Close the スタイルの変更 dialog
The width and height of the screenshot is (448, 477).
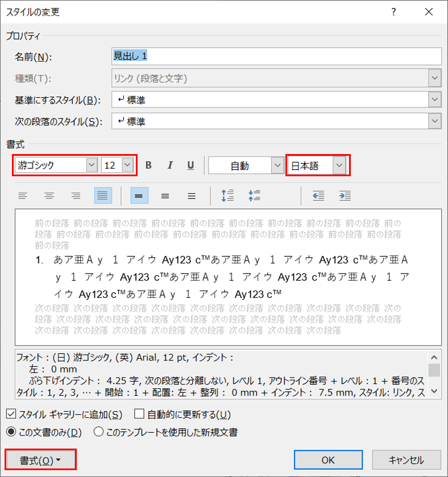[x=429, y=12]
